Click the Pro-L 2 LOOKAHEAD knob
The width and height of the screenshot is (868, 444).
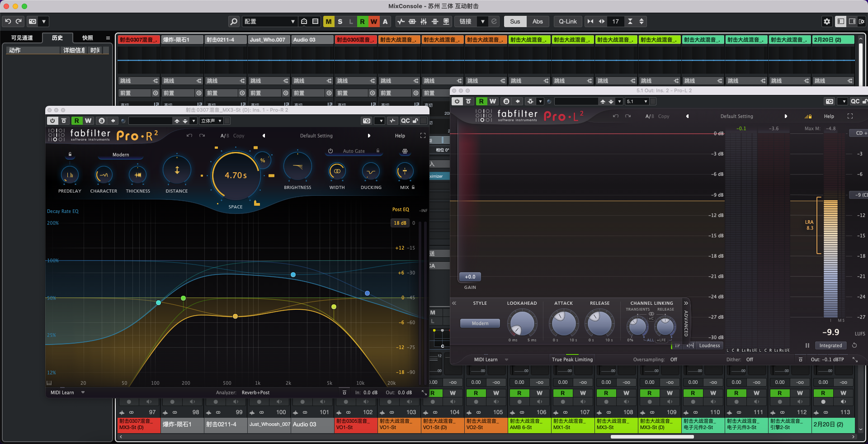(522, 323)
